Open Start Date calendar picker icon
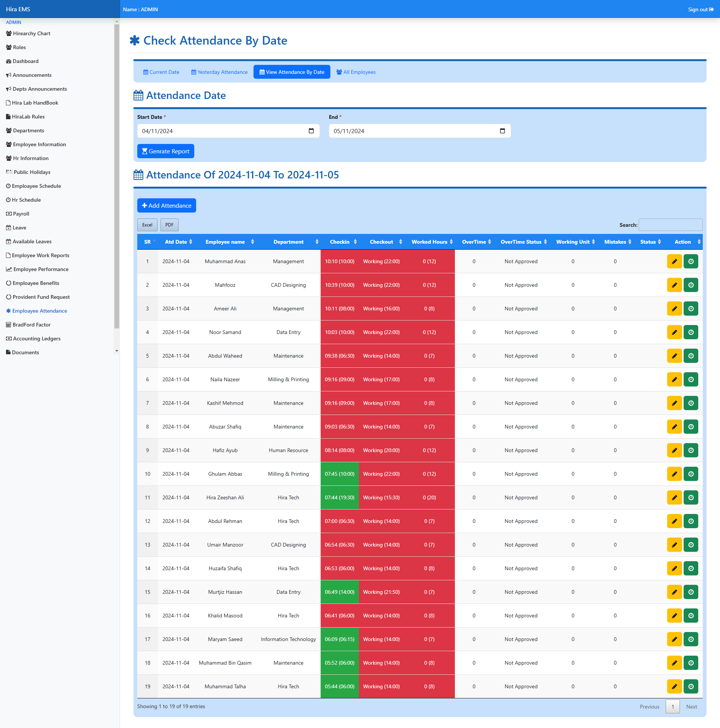Screen dimensions: 720x728 (x=311, y=131)
